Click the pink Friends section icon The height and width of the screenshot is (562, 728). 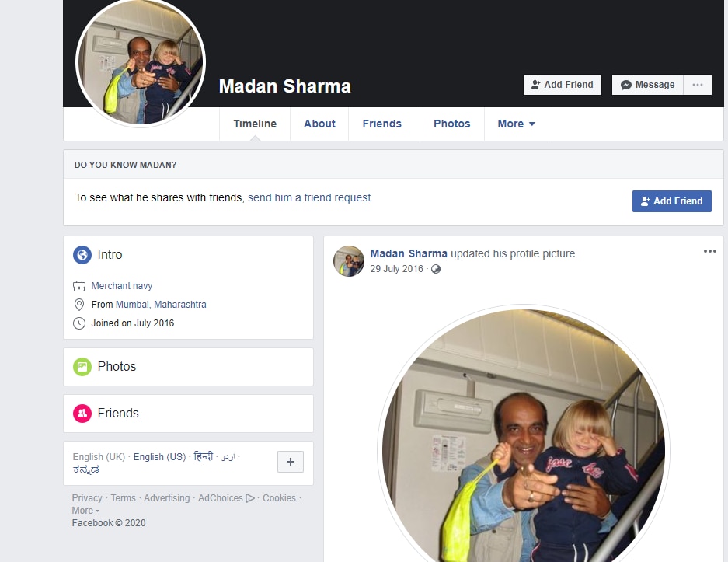tap(82, 414)
